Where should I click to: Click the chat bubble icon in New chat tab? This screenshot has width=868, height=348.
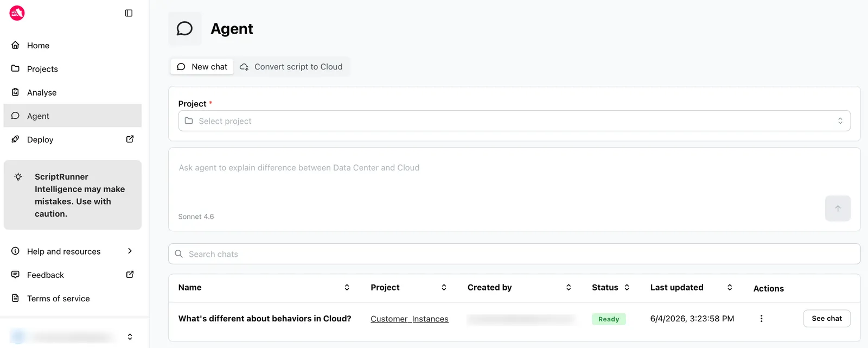point(181,67)
